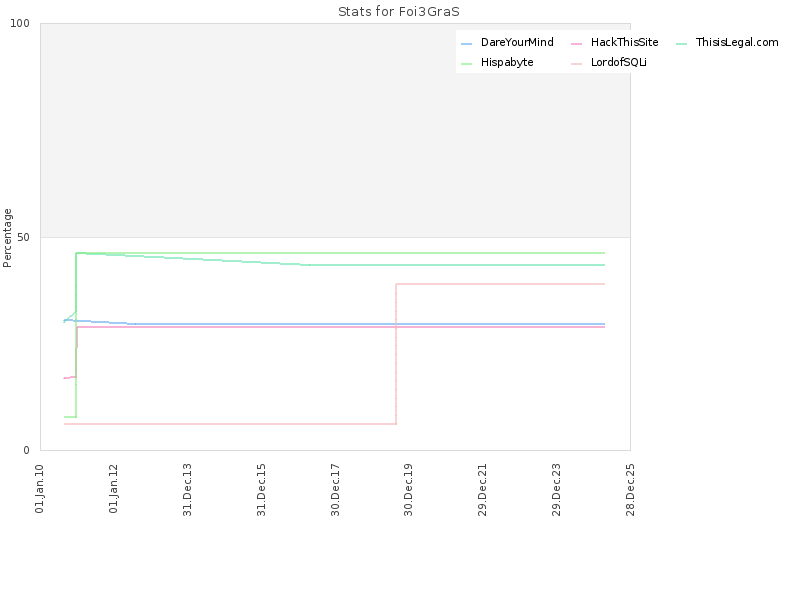800x600 pixels.
Task: Click the teal ThisisLegal.com legend swatch
Action: tap(681, 44)
